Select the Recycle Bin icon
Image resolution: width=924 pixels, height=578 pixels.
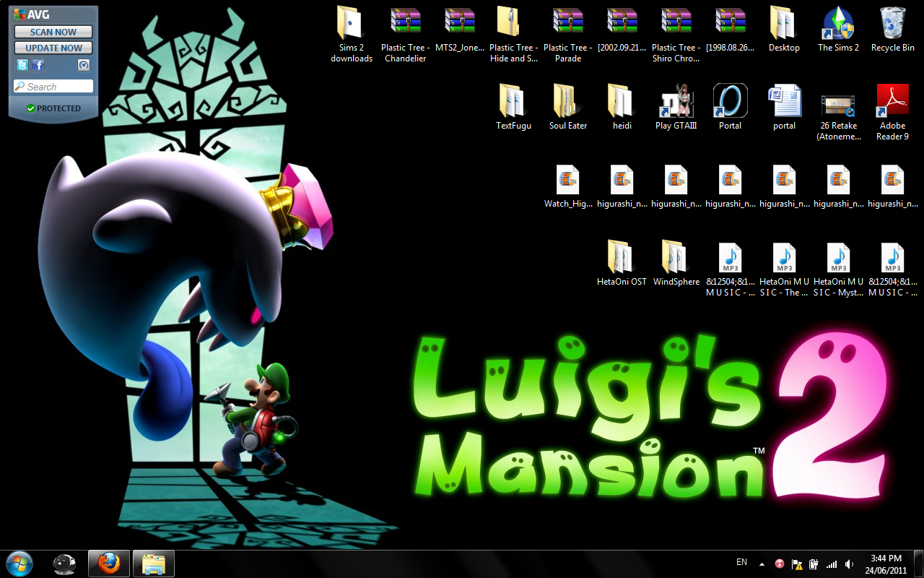coord(893,29)
